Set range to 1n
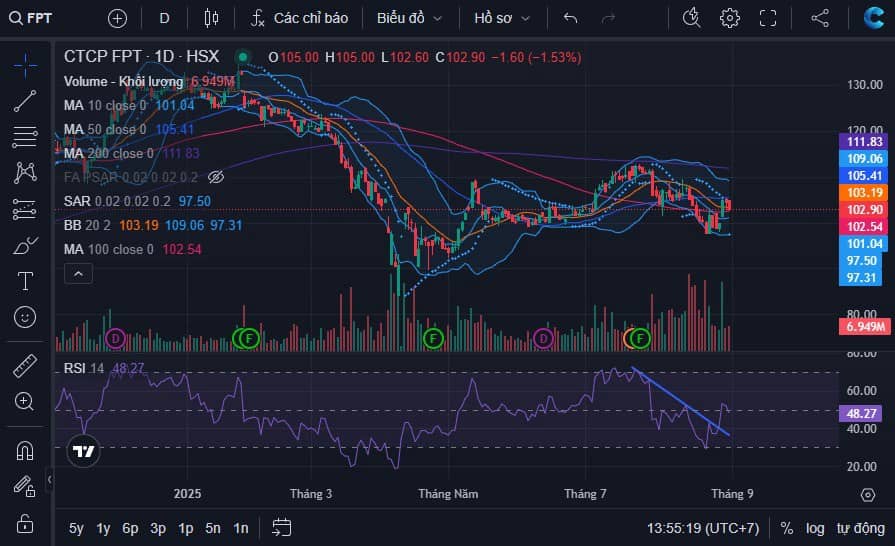895x546 pixels. tap(241, 528)
